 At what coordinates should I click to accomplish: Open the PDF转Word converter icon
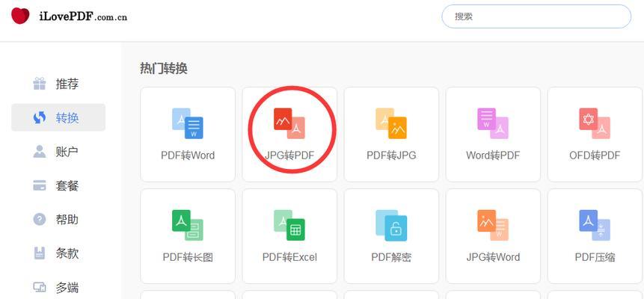point(187,123)
